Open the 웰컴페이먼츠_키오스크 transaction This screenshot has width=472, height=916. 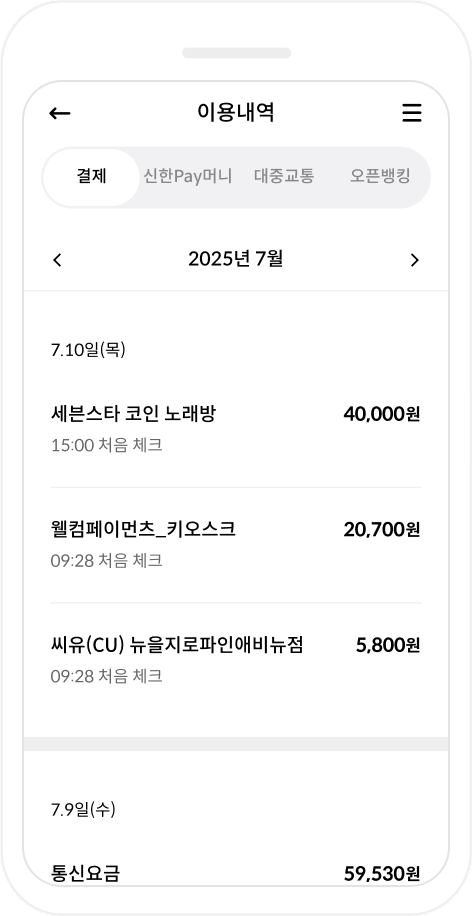[x=235, y=545]
